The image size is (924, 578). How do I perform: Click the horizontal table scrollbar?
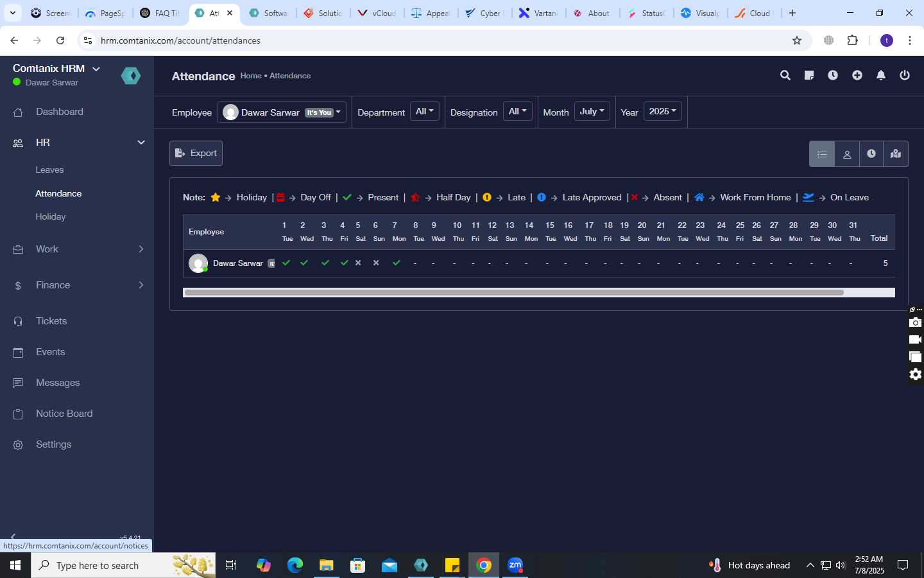tap(513, 292)
